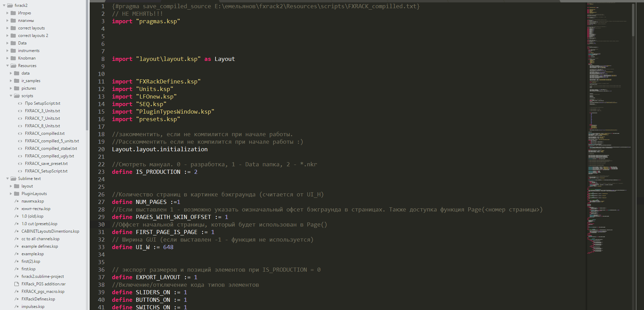Click the correct layouts 2 folder icon
The height and width of the screenshot is (310, 644).
[x=13, y=36]
